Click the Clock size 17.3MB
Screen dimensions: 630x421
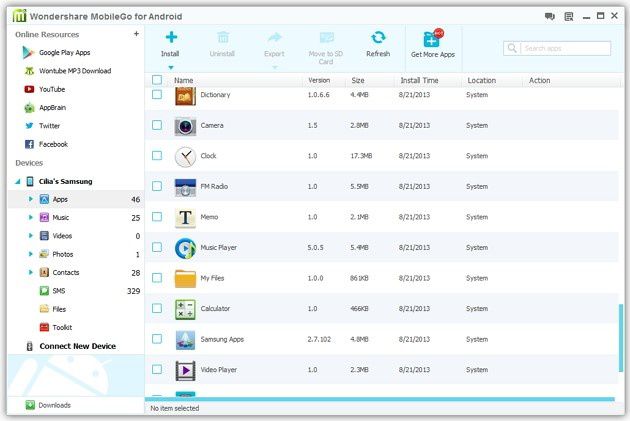click(x=361, y=156)
